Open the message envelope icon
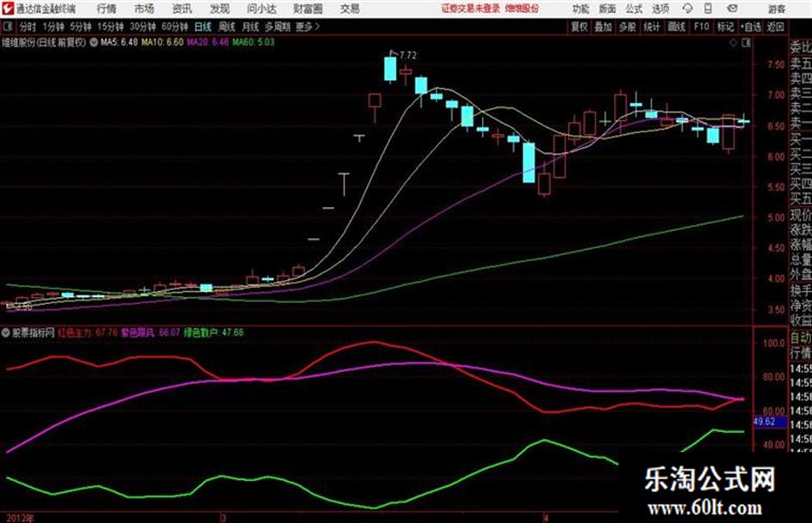 click(732, 9)
